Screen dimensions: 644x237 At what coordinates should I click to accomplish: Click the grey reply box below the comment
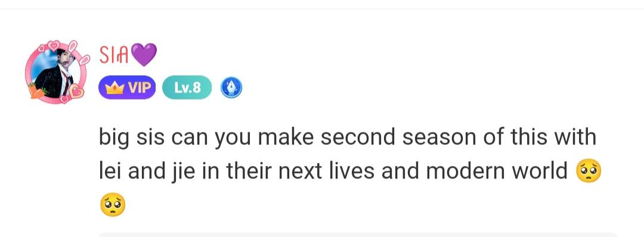(x=357, y=235)
